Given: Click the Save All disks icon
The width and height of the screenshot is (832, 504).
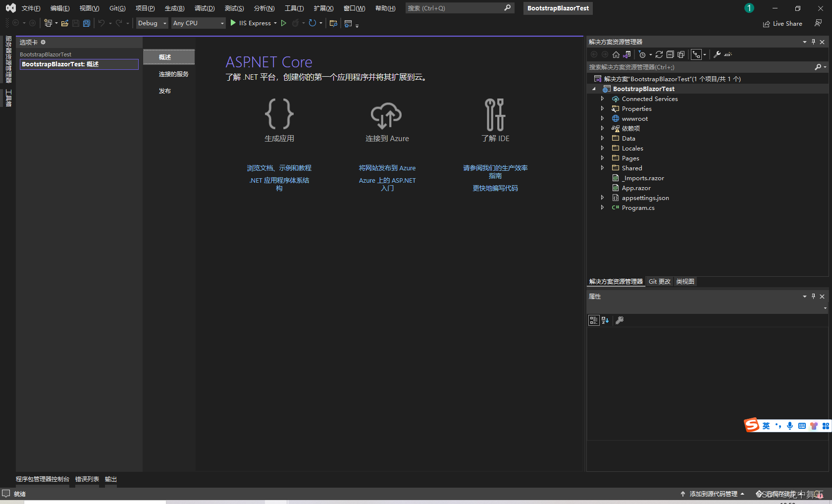Looking at the screenshot, I should point(87,23).
